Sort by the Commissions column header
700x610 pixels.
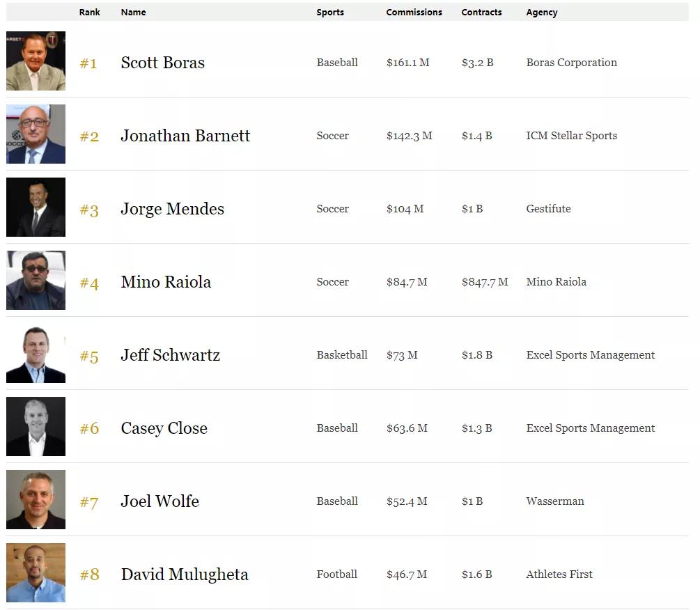coord(414,13)
